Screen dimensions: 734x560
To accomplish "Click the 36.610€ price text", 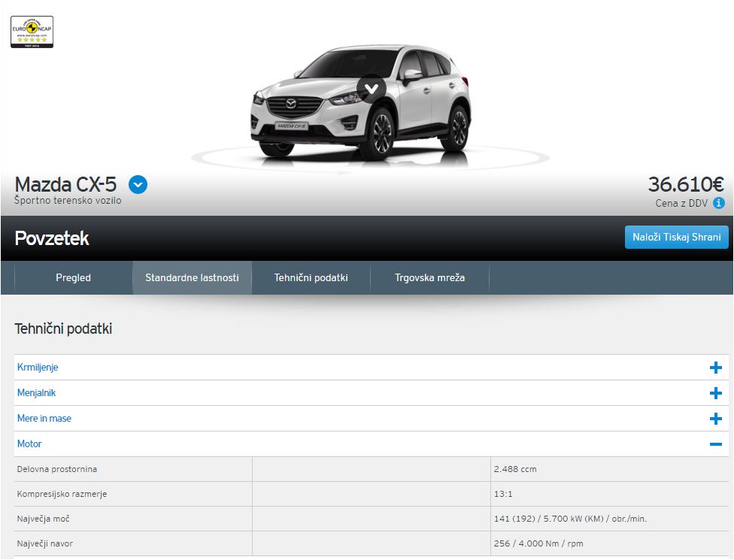I will coord(686,184).
